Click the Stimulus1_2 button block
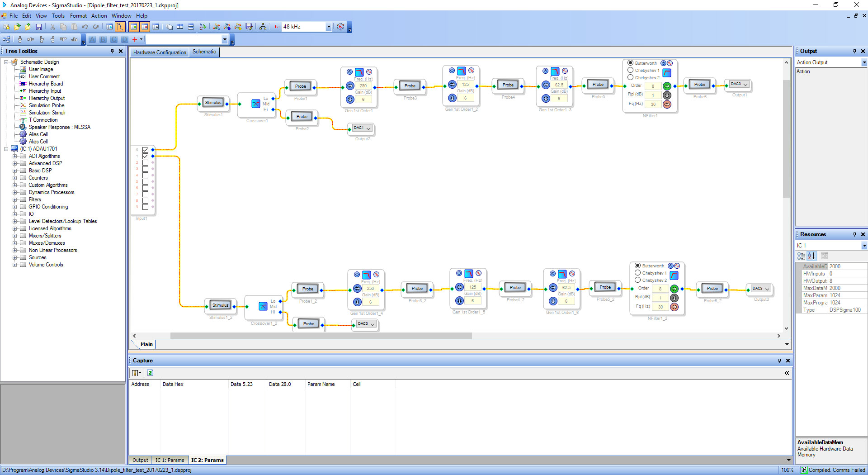 [x=221, y=305]
